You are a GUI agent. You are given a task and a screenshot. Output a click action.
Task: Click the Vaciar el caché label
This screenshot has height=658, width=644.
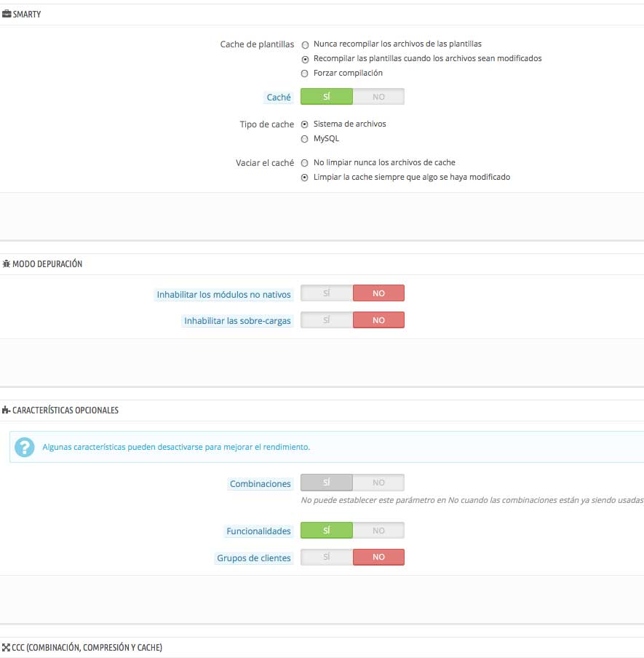[x=265, y=163]
